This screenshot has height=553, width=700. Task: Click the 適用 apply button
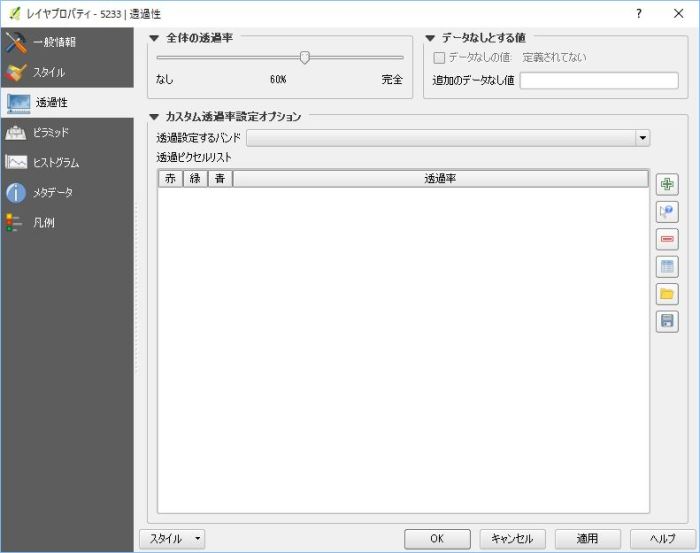[588, 538]
